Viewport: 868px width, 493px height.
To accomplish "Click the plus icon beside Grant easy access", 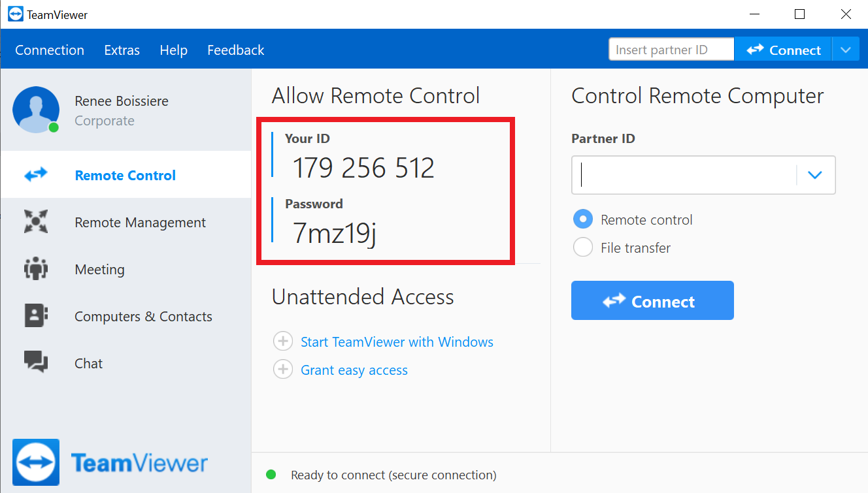I will pos(283,370).
